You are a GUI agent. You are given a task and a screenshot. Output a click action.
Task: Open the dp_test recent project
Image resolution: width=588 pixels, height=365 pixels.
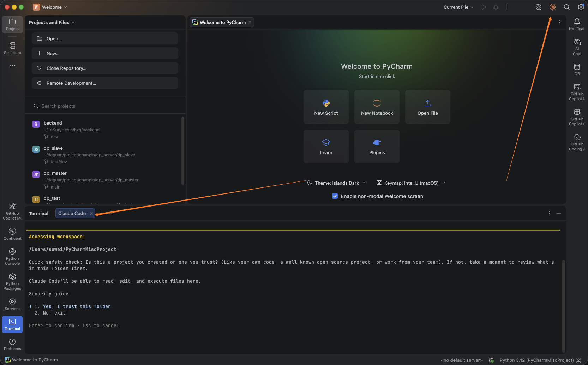pyautogui.click(x=105, y=199)
